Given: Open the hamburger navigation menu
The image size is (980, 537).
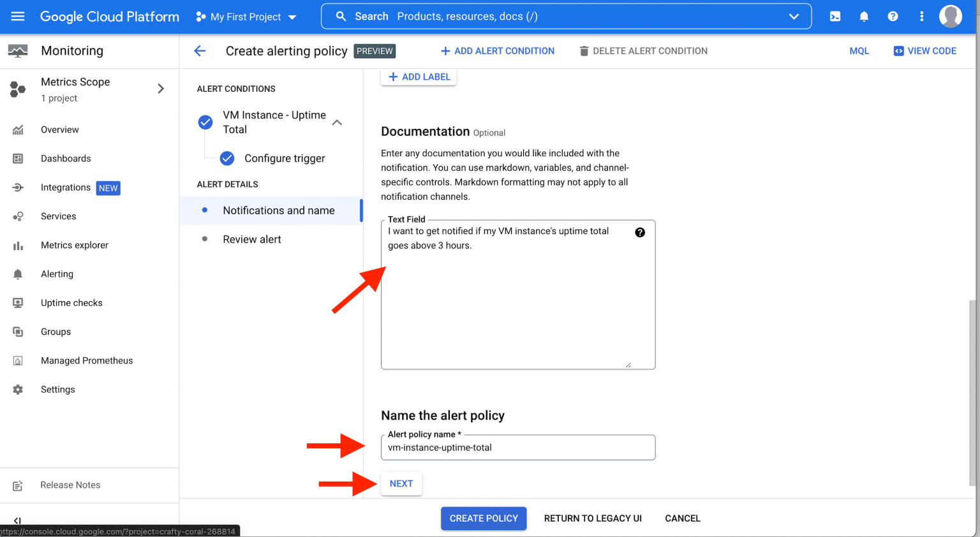Looking at the screenshot, I should click(x=18, y=17).
